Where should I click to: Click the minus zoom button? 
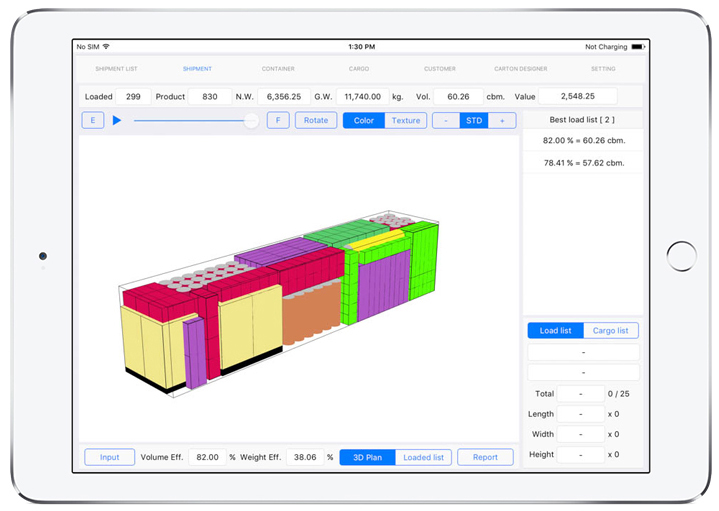(446, 120)
